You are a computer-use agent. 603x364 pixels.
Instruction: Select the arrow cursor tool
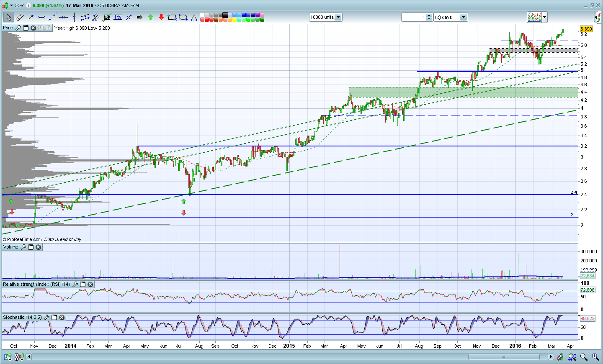tap(8, 17)
